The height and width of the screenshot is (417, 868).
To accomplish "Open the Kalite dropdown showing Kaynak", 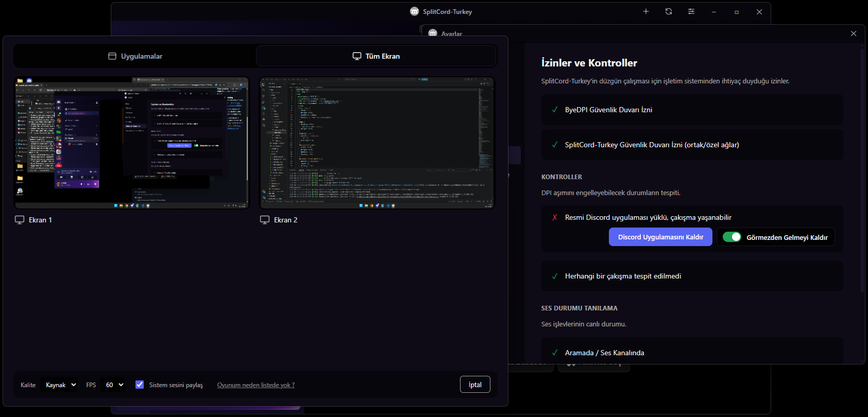I will pos(59,385).
